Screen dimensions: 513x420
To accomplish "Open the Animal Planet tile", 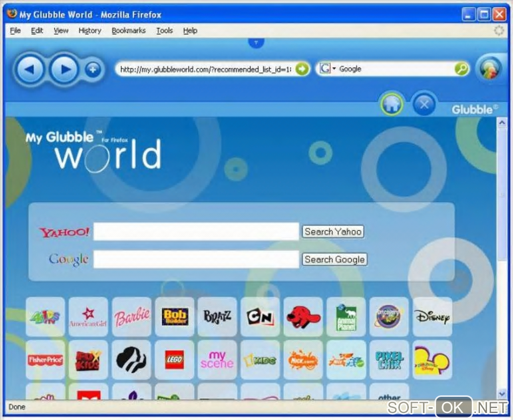I will point(346,317).
